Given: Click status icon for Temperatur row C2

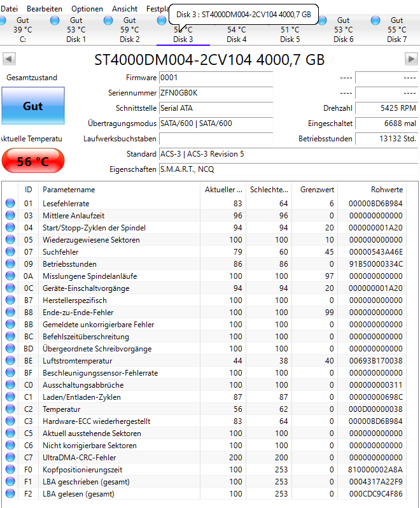Looking at the screenshot, I should pos(10,409).
